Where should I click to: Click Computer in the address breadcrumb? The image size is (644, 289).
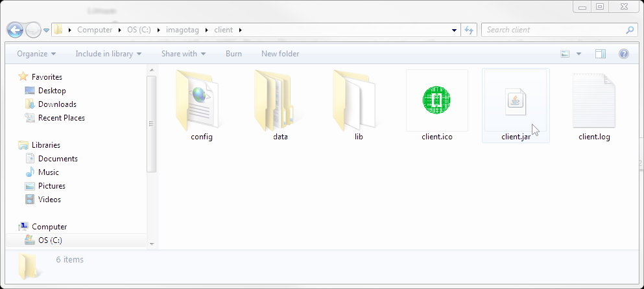pos(95,30)
